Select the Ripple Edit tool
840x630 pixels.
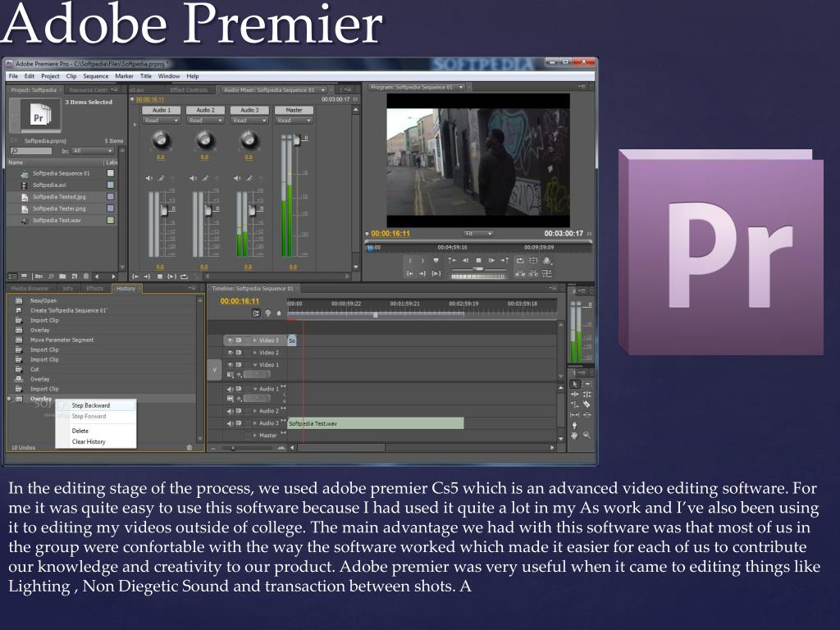point(575,395)
